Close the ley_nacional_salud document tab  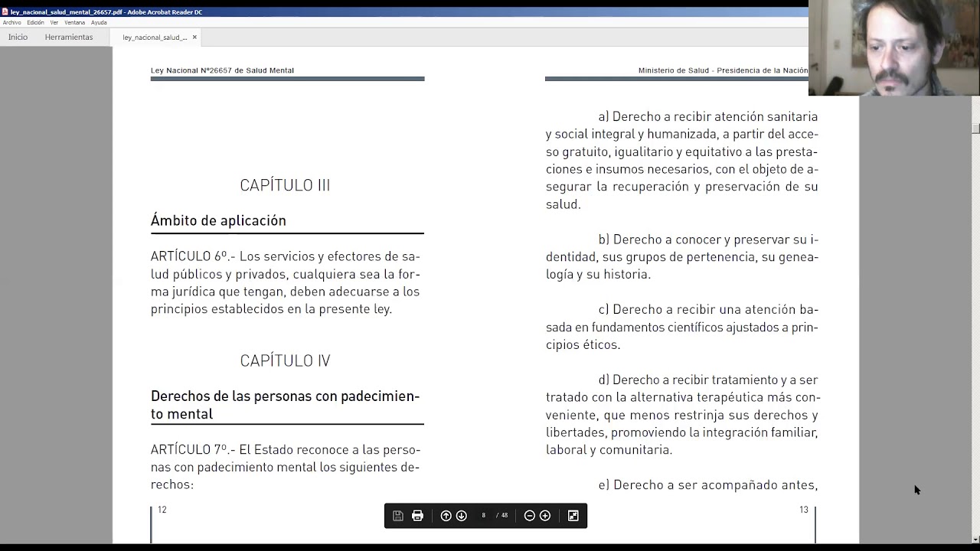194,37
